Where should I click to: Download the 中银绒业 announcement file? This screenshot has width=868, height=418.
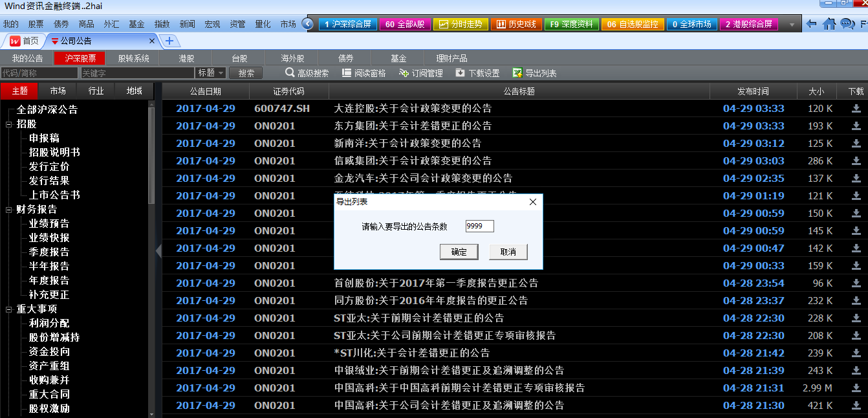point(856,371)
